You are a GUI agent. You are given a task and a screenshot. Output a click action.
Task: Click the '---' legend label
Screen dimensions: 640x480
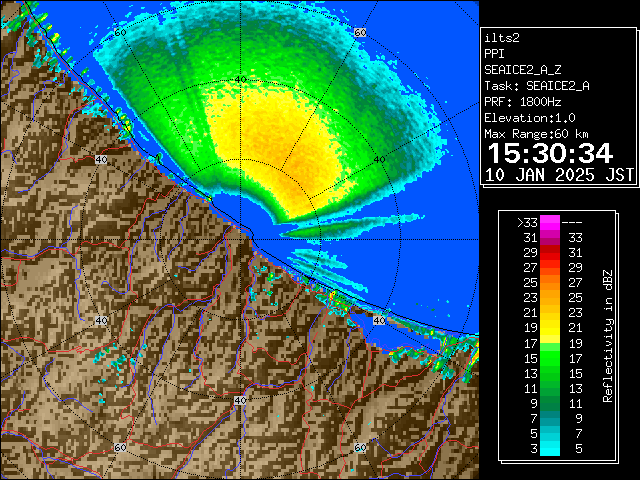(x=572, y=223)
